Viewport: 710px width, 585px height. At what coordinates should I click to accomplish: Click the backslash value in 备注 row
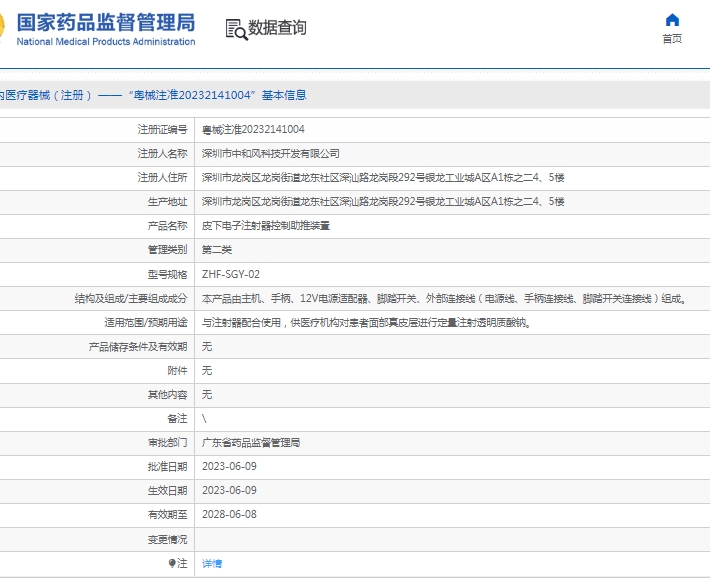[204, 418]
